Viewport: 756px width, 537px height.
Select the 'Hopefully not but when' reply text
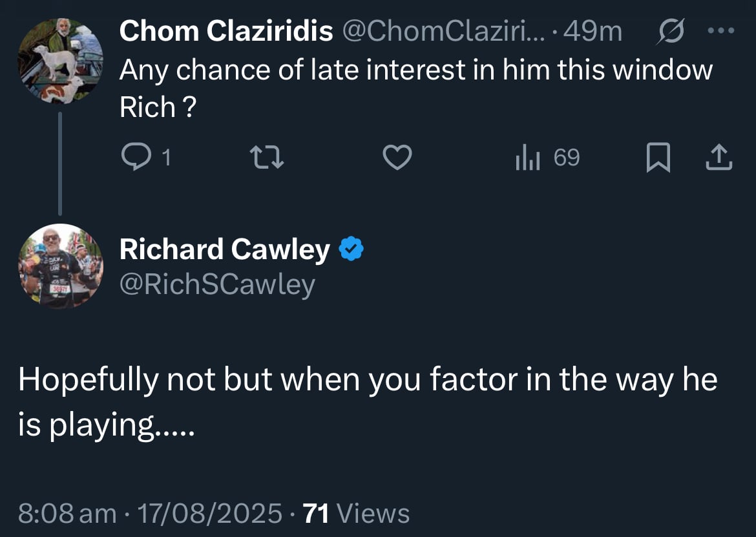pos(368,402)
